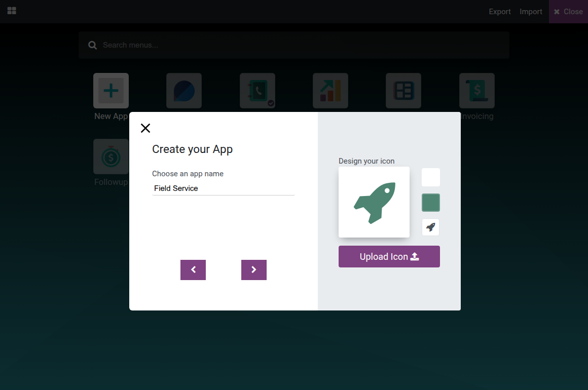
Task: Open the dashboard grid app icon
Action: 403,91
